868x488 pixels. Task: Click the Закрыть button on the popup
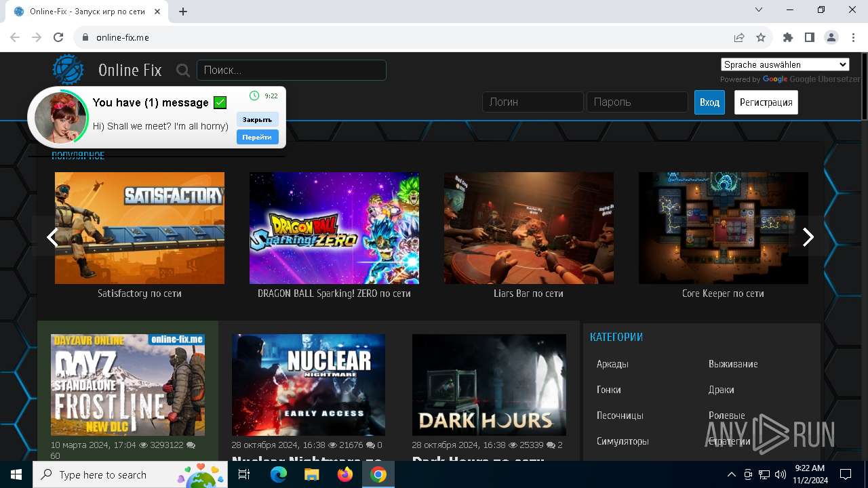257,119
